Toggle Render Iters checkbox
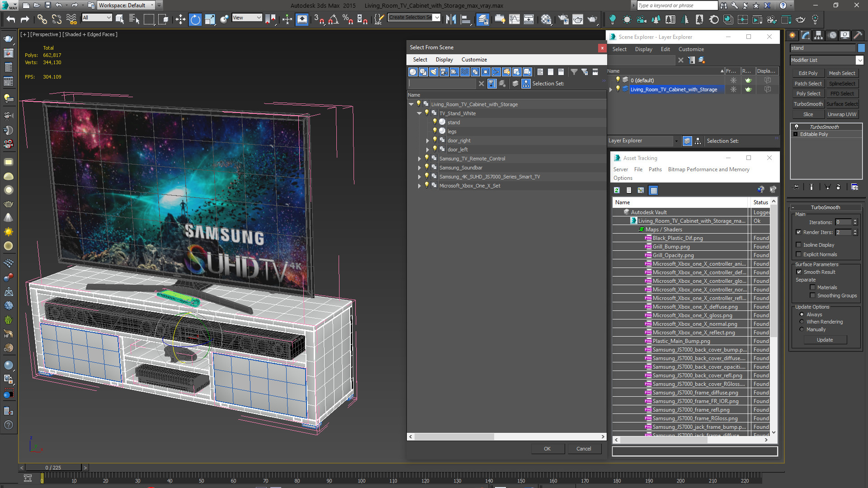This screenshot has height=488, width=868. point(798,232)
